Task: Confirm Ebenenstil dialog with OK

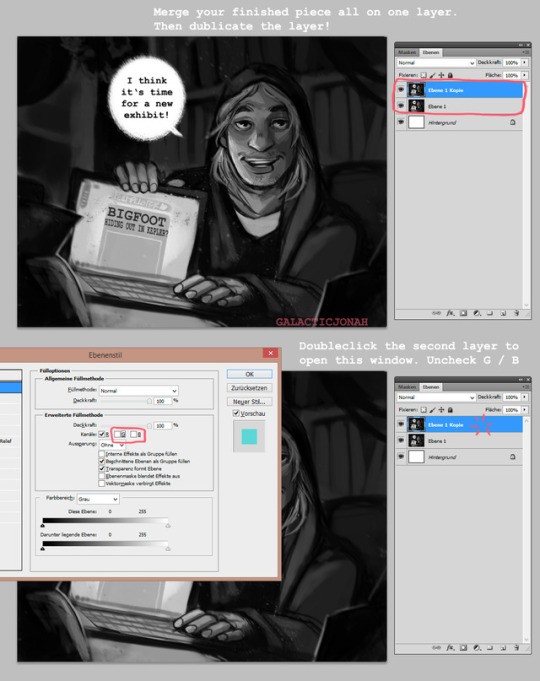Action: (x=249, y=374)
